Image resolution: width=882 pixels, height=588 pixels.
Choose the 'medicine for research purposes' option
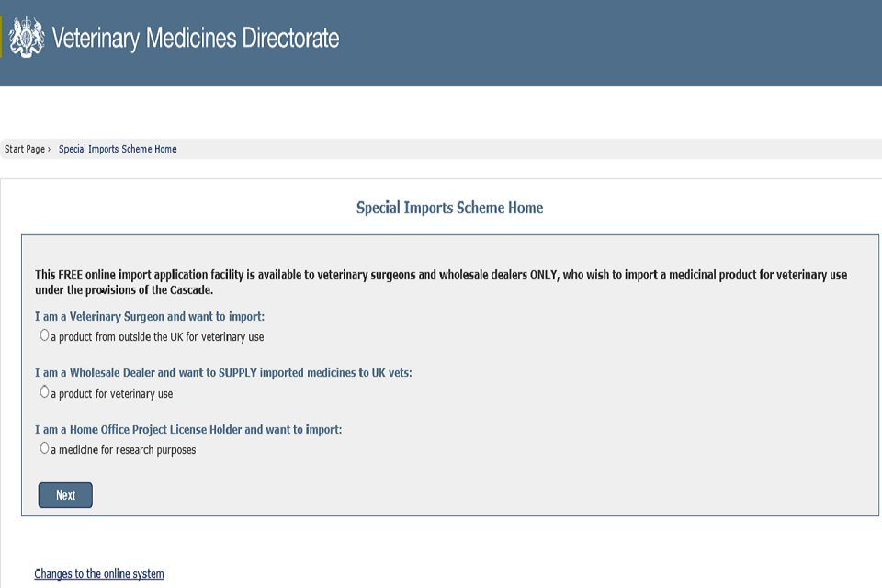44,447
